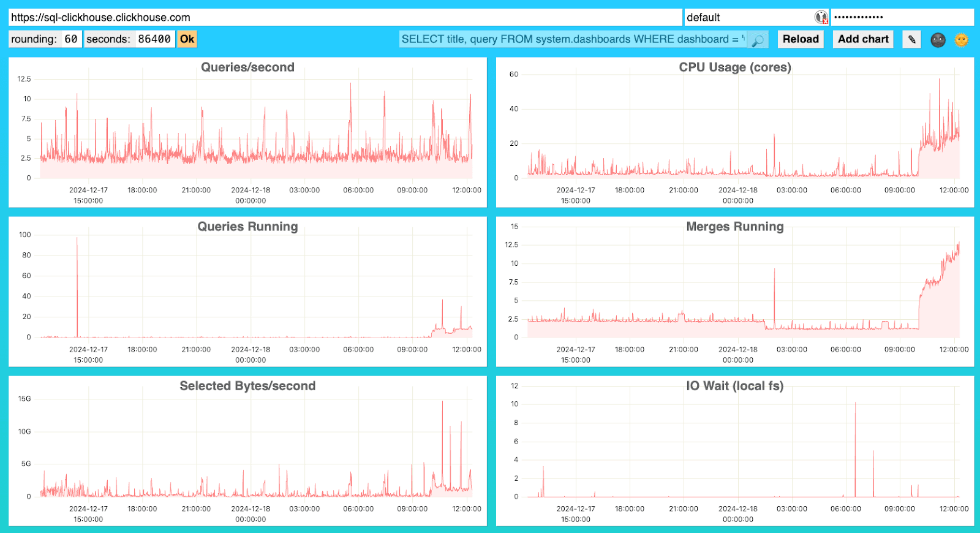This screenshot has width=980, height=533.
Task: Click the pencil edit icon
Action: 911,40
